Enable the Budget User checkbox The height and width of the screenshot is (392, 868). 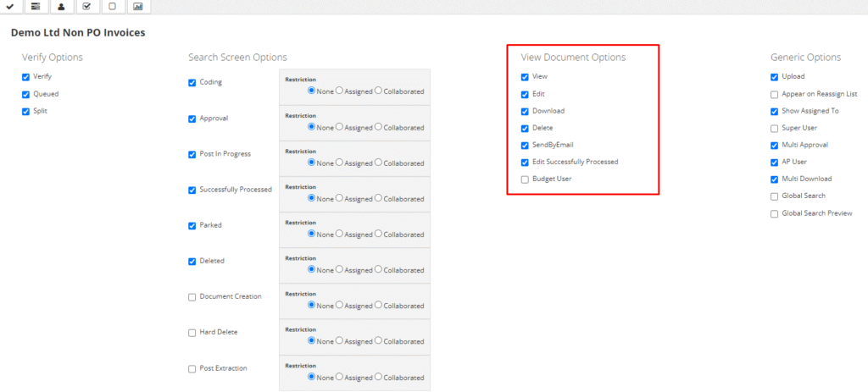[525, 179]
